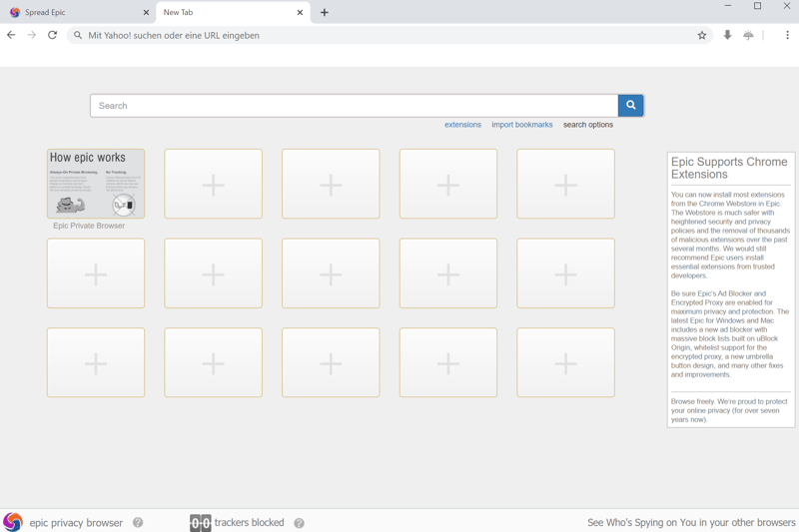Click the Epic logo in the footer
The height and width of the screenshot is (532, 799).
[13, 521]
